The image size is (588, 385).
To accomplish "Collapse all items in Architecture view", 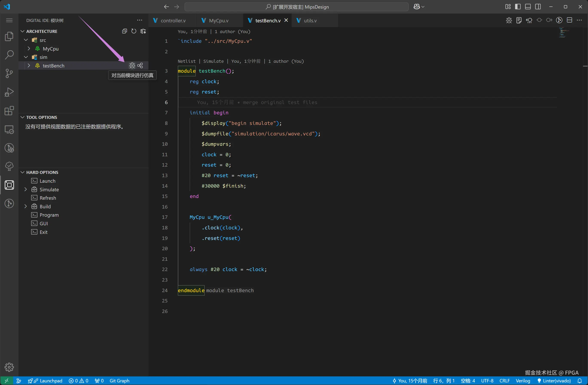I will pos(125,31).
